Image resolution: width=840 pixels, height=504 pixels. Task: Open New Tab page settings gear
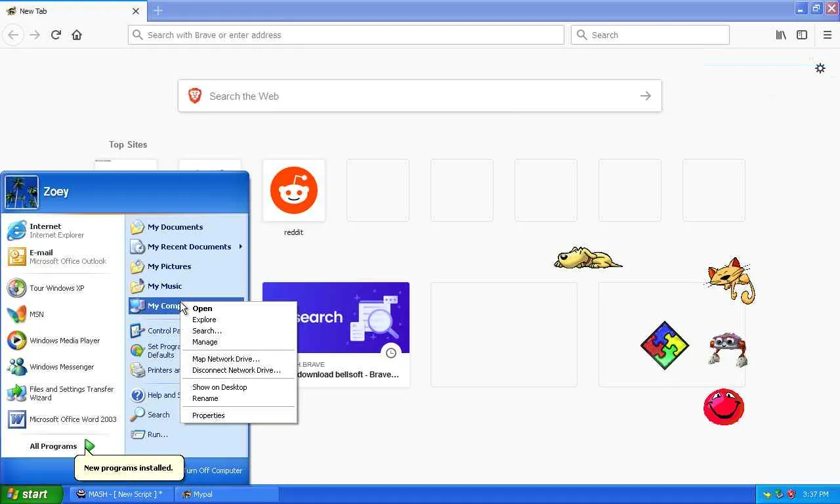tap(820, 68)
